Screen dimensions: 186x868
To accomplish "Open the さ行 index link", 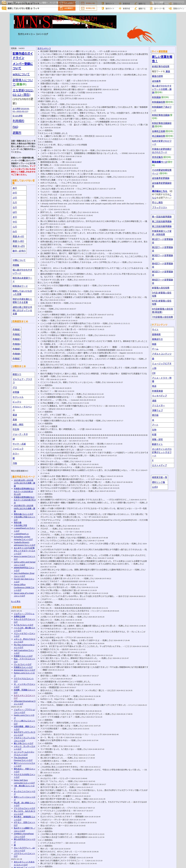I will coord(15,198).
